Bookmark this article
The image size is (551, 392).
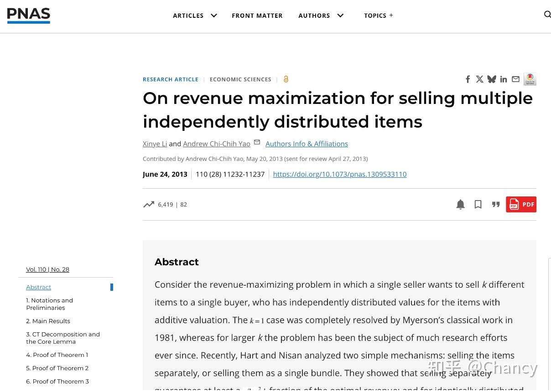[x=478, y=205]
